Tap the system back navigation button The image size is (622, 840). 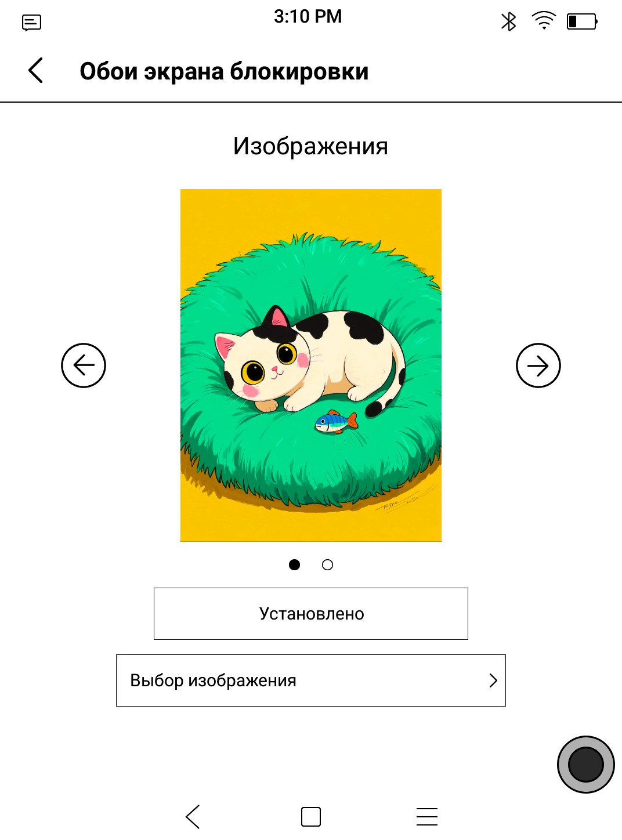tap(193, 817)
